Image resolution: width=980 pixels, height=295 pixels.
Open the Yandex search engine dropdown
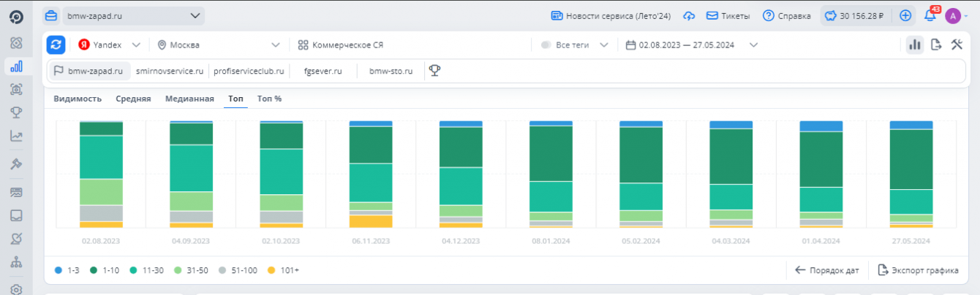pos(110,45)
